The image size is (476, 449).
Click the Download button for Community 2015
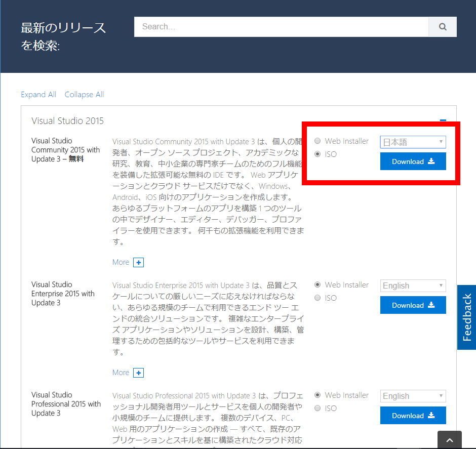click(x=413, y=161)
